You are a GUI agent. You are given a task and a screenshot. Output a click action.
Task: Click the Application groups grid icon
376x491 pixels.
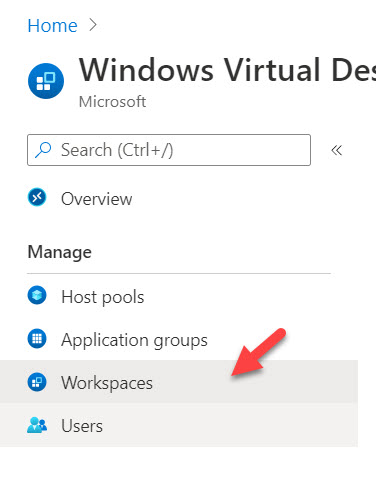pos(37,339)
